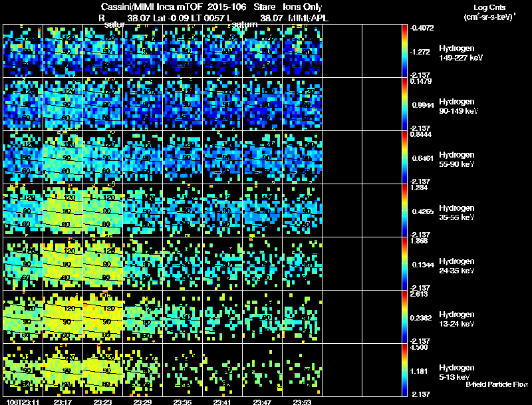This screenshot has width=532, height=405.
Task: Click the plot title 'Cassini/MIMI Inca mTOF'
Action: click(x=152, y=7)
